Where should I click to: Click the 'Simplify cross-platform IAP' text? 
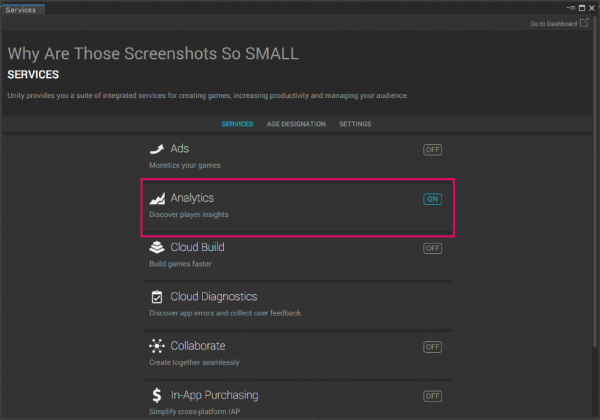click(x=194, y=412)
